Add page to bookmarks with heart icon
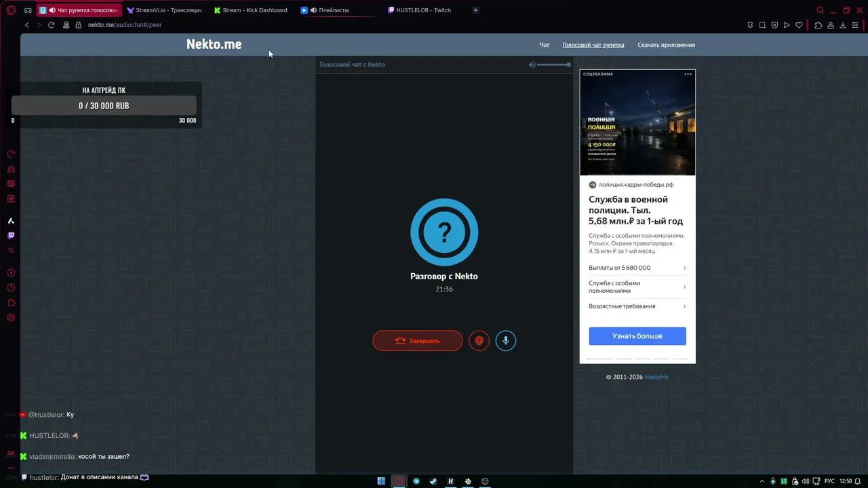 pos(799,25)
